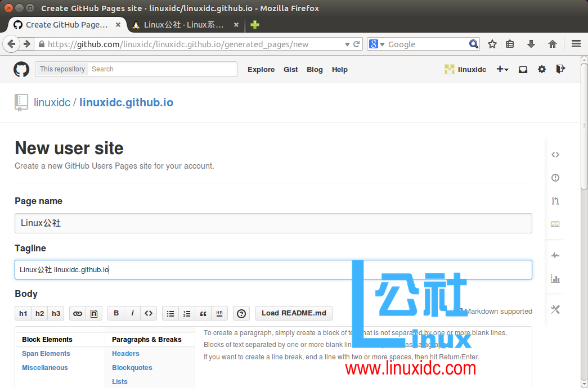
Task: Open linuxidc owner breadcrumb link
Action: click(52, 102)
